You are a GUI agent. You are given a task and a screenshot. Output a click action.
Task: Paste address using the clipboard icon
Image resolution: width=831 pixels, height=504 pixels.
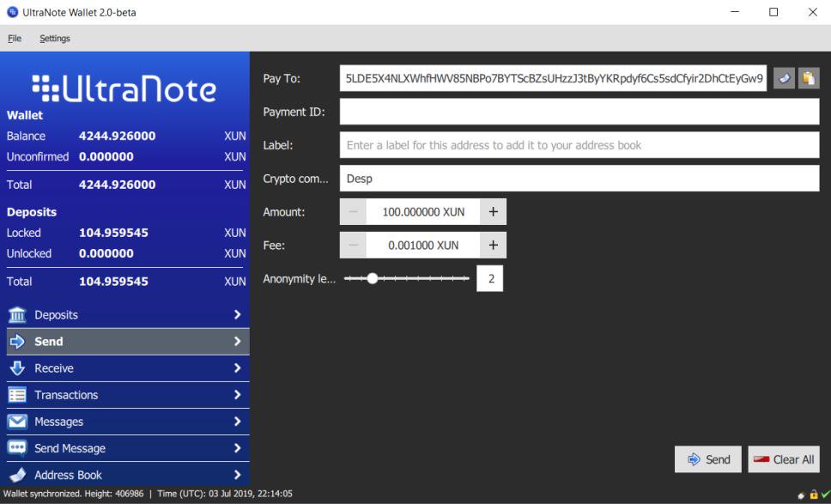point(808,78)
